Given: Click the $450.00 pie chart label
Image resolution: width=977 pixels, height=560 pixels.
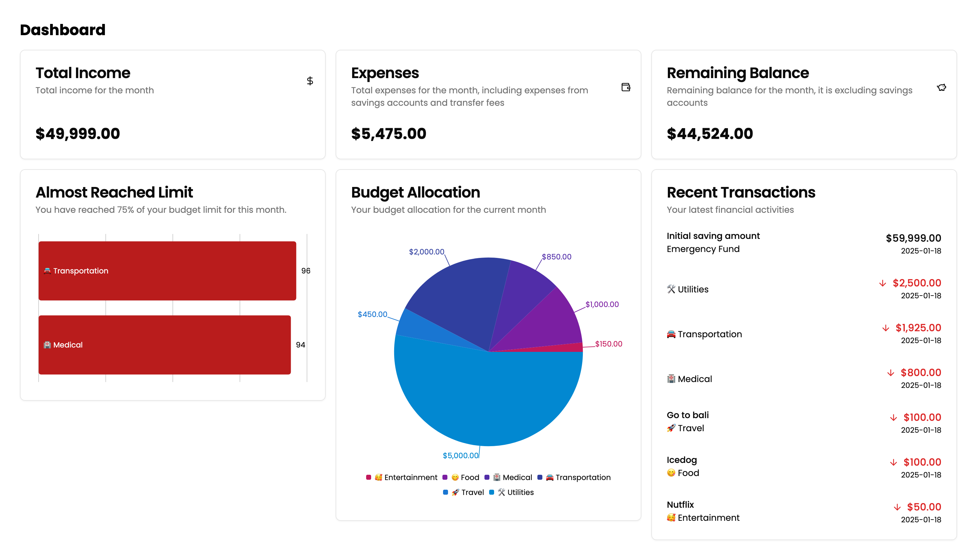Looking at the screenshot, I should (372, 315).
